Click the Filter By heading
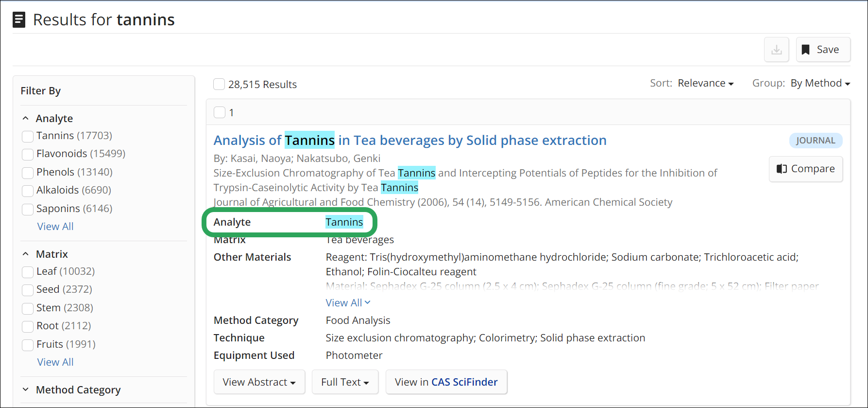 [41, 91]
